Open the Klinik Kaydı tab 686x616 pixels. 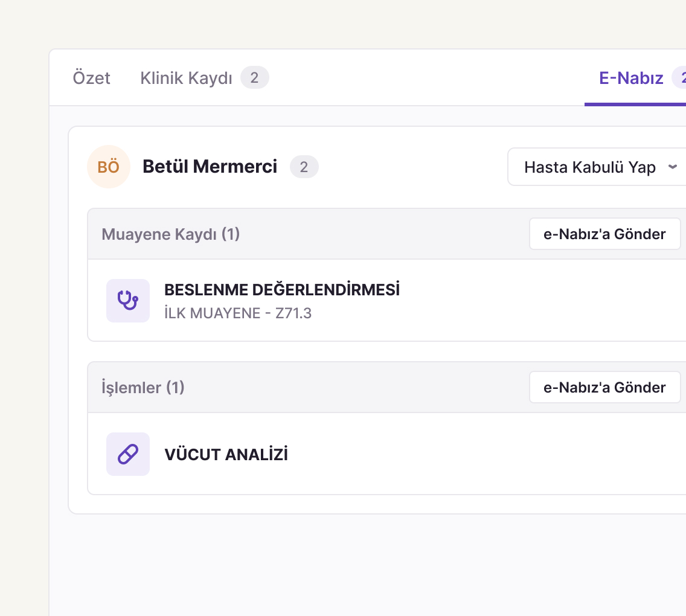point(187,78)
